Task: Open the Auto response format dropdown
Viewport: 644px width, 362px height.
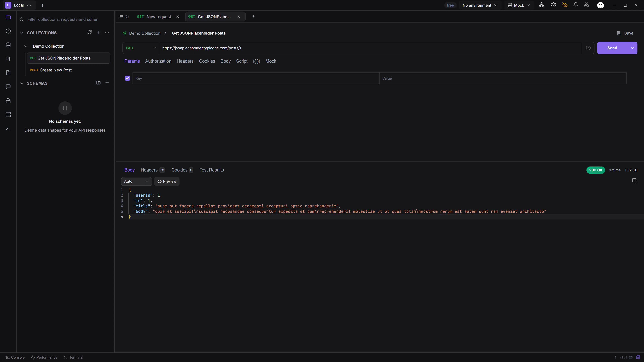Action: point(136,181)
